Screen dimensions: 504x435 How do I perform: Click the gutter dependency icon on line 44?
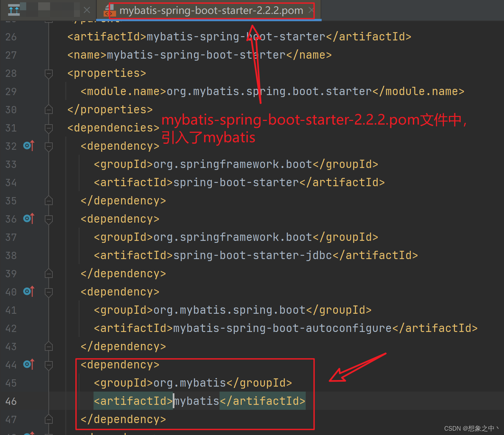(29, 364)
